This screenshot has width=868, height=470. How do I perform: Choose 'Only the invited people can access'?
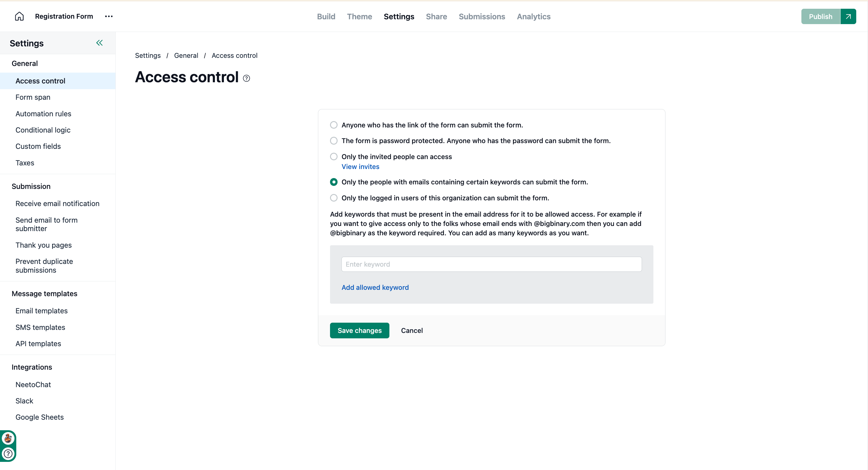pyautogui.click(x=334, y=157)
